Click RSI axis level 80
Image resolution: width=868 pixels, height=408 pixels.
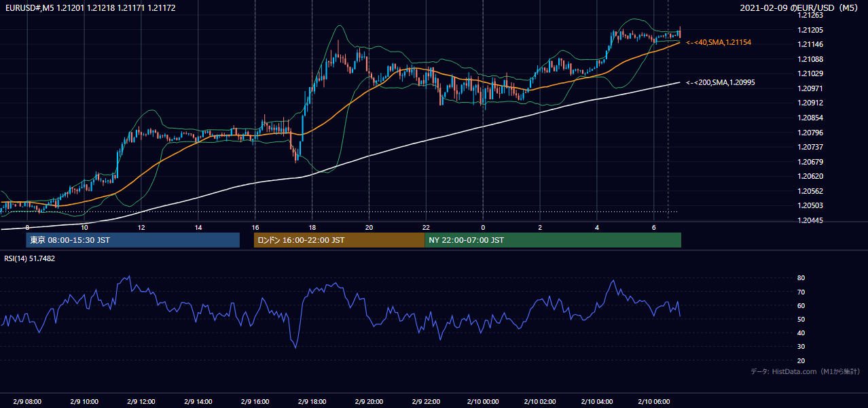pyautogui.click(x=801, y=278)
